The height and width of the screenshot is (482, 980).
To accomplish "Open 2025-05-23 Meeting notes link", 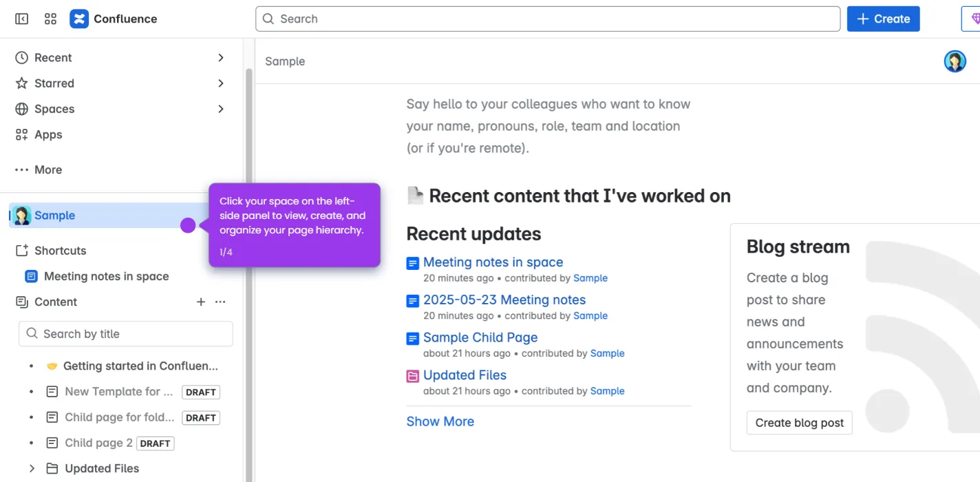I will point(504,300).
